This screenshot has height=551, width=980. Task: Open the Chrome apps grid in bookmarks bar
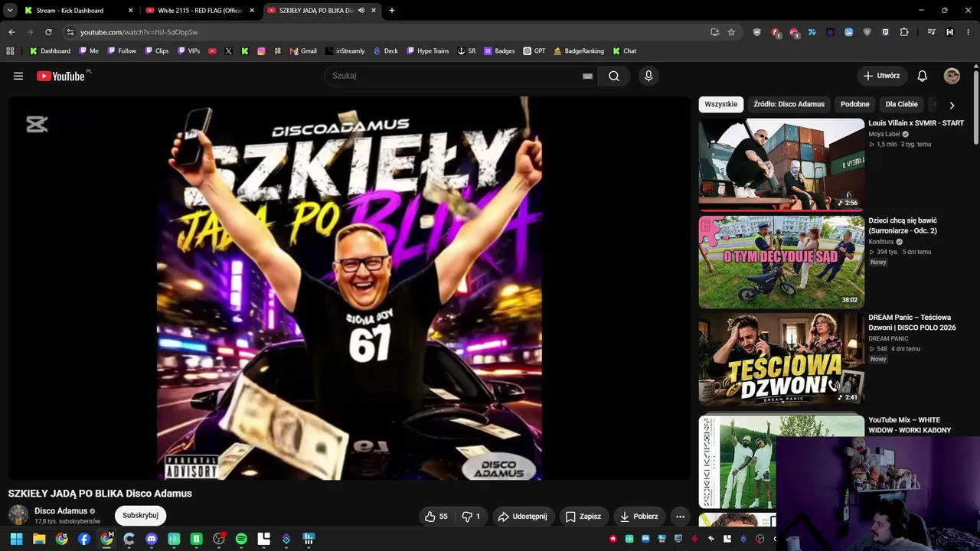tap(10, 51)
